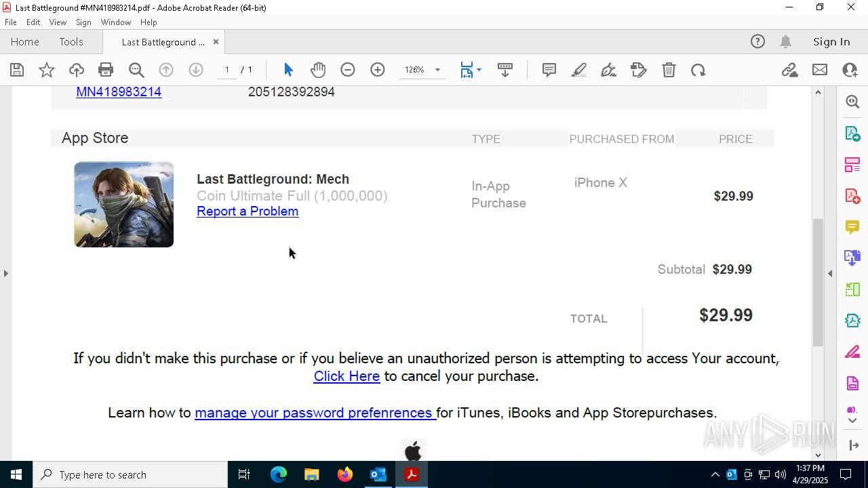Delete with the trash can icon
868x488 pixels.
[669, 70]
